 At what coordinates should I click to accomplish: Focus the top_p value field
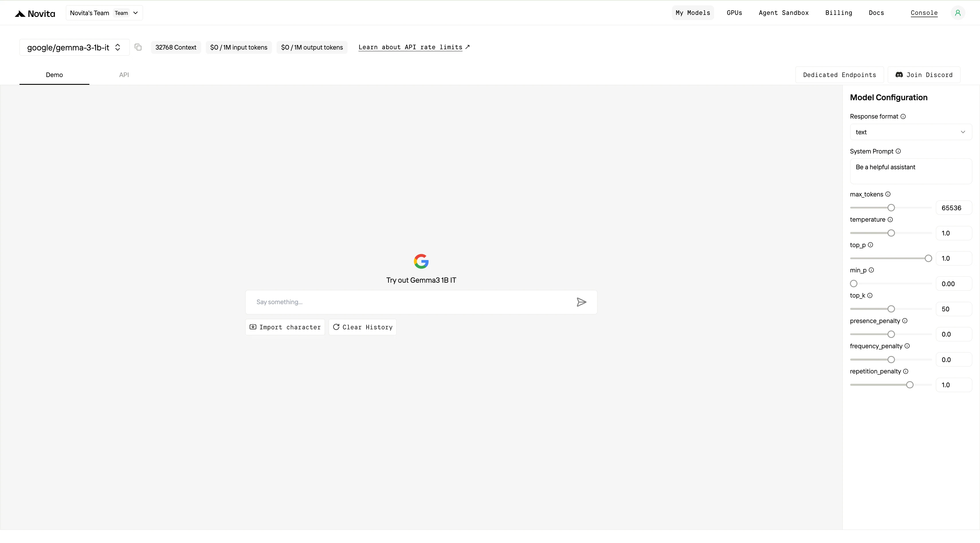[954, 259]
